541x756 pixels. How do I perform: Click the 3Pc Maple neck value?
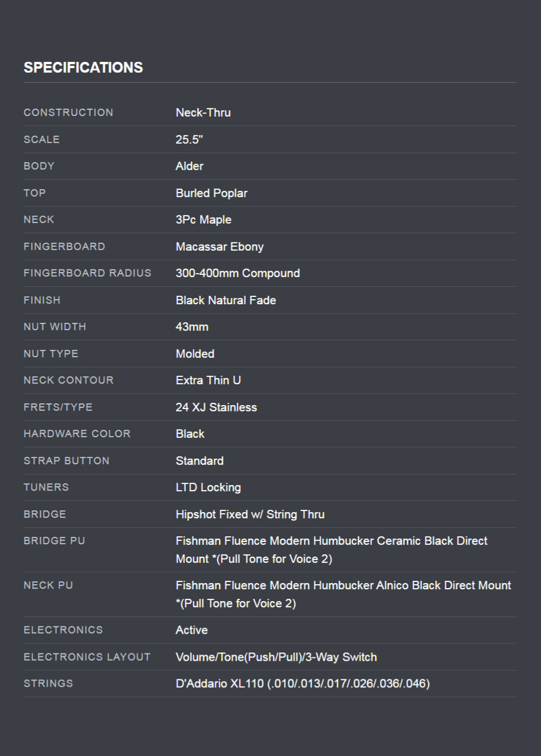coord(203,220)
